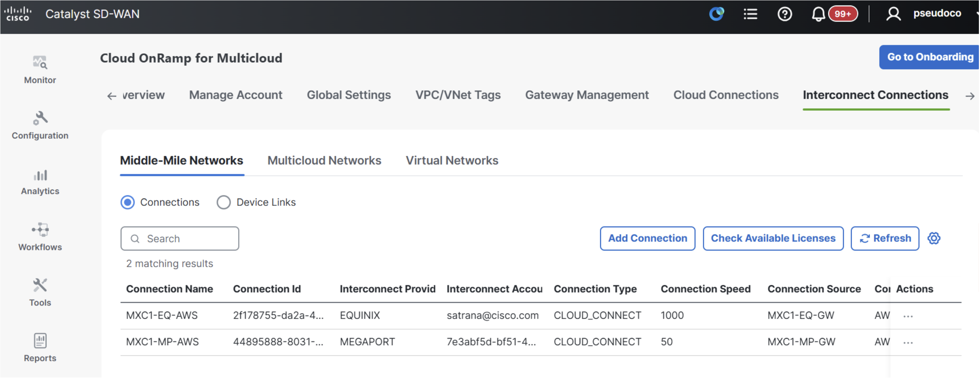
Task: Click the Go to Onboarding button
Action: tap(928, 57)
